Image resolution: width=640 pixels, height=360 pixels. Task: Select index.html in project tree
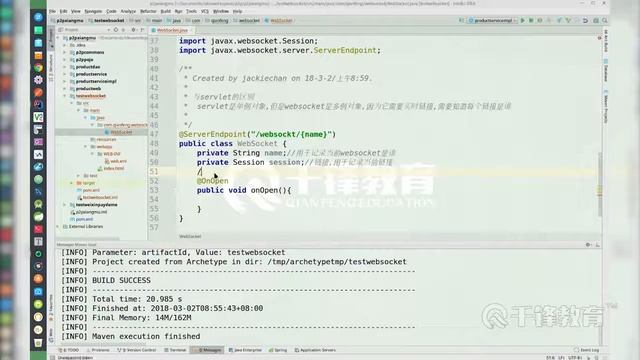pyautogui.click(x=113, y=169)
